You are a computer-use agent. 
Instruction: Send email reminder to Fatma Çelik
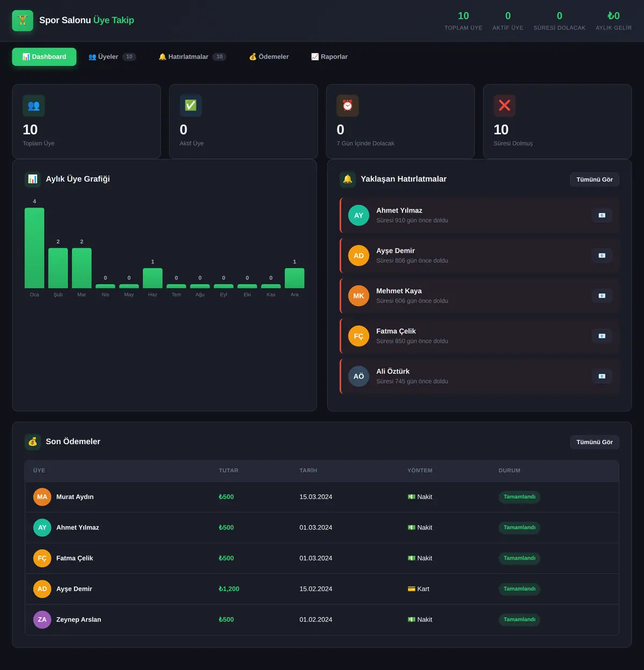coord(602,336)
